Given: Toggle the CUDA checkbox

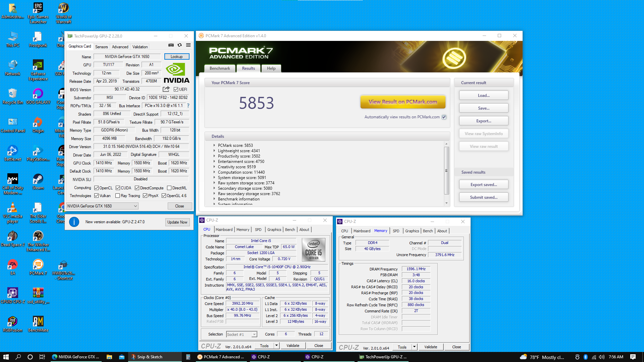Looking at the screenshot, I should 118,188.
